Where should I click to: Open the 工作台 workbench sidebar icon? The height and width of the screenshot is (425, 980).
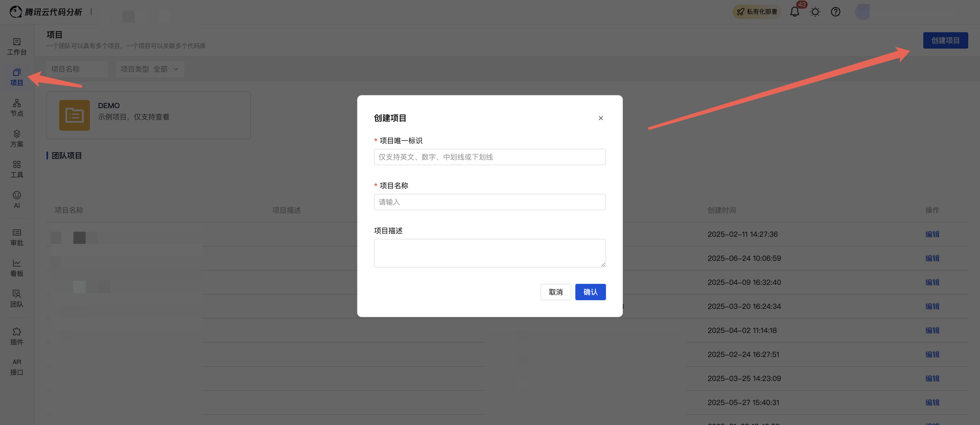click(17, 46)
